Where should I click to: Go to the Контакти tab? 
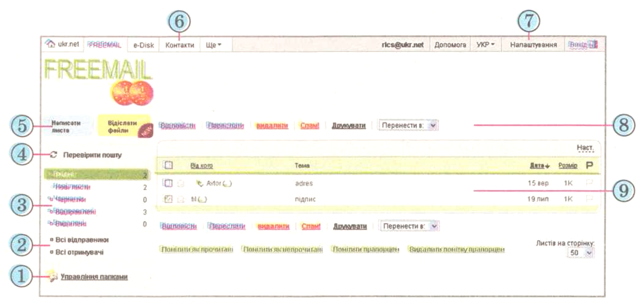click(179, 44)
